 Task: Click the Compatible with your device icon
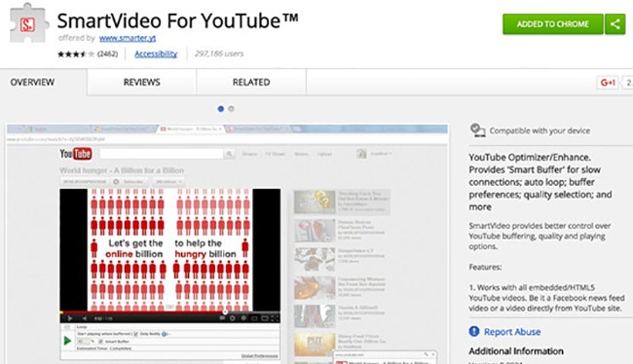click(x=477, y=130)
